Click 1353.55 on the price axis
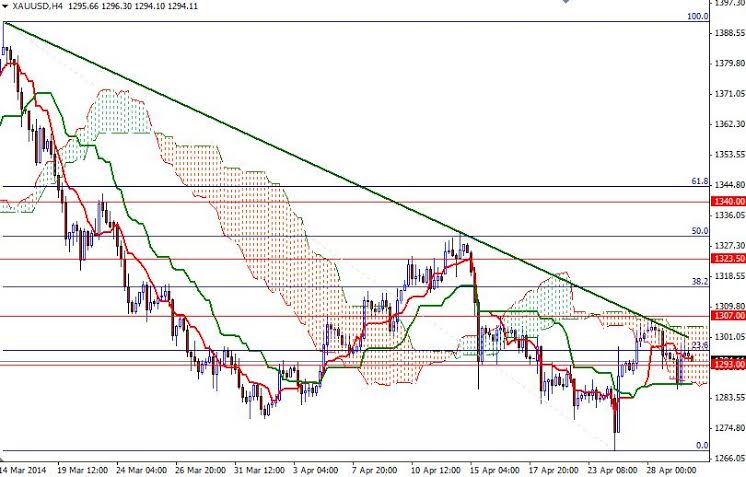The width and height of the screenshot is (746, 477). pos(729,155)
